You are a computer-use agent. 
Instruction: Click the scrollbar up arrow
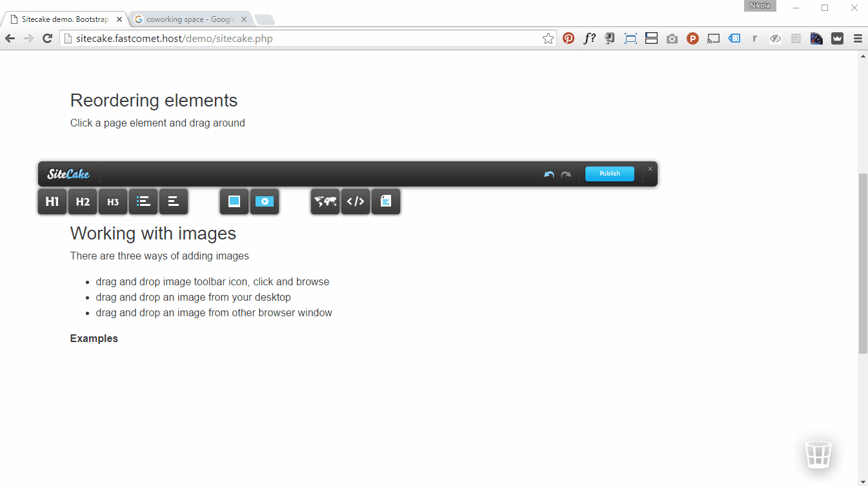tap(863, 56)
